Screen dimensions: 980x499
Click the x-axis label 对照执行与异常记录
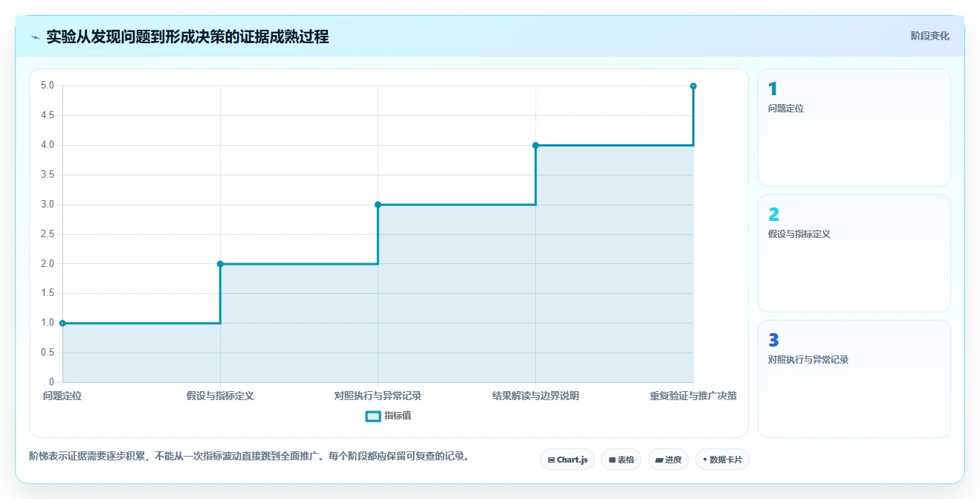(378, 396)
